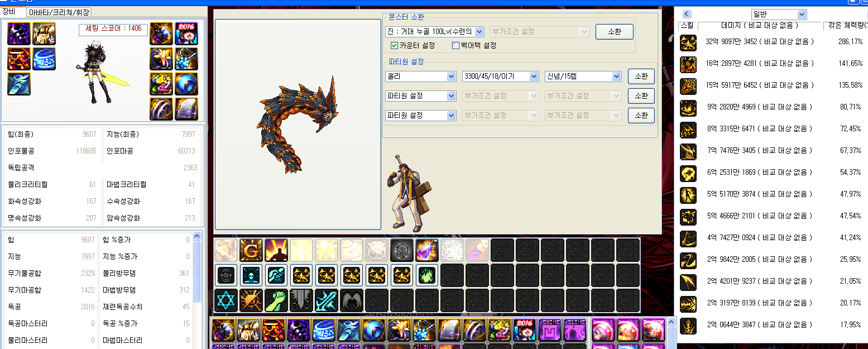Click the black cube icon in skill bar

(x=402, y=250)
